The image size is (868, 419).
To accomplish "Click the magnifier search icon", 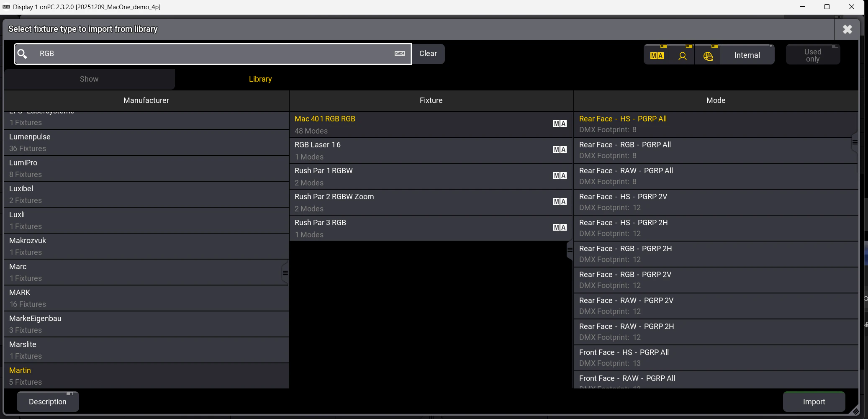I will click(x=23, y=54).
